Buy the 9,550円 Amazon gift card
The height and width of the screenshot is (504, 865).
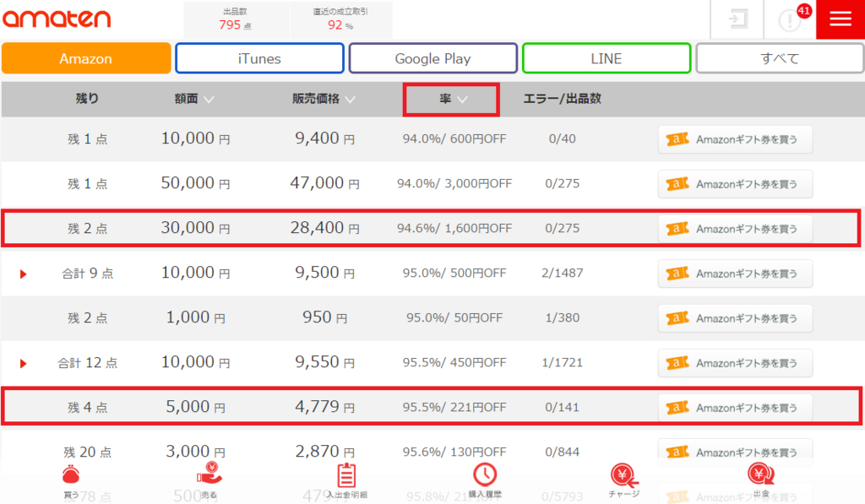pos(735,363)
